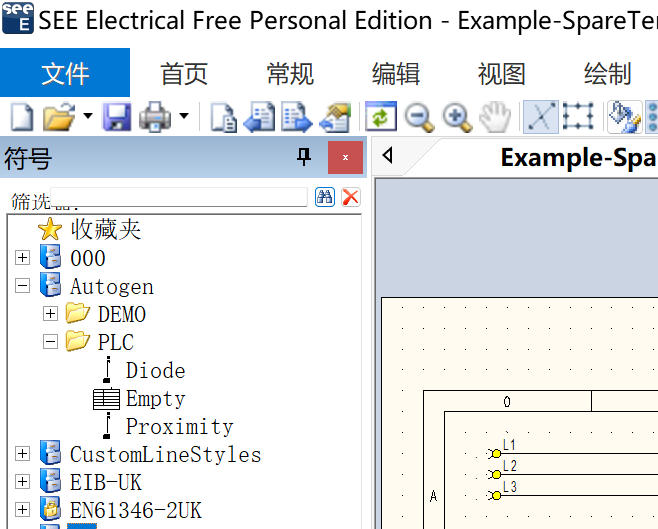Image resolution: width=658 pixels, height=529 pixels.
Task: Zoom in with the plus magnifier
Action: coord(457,117)
